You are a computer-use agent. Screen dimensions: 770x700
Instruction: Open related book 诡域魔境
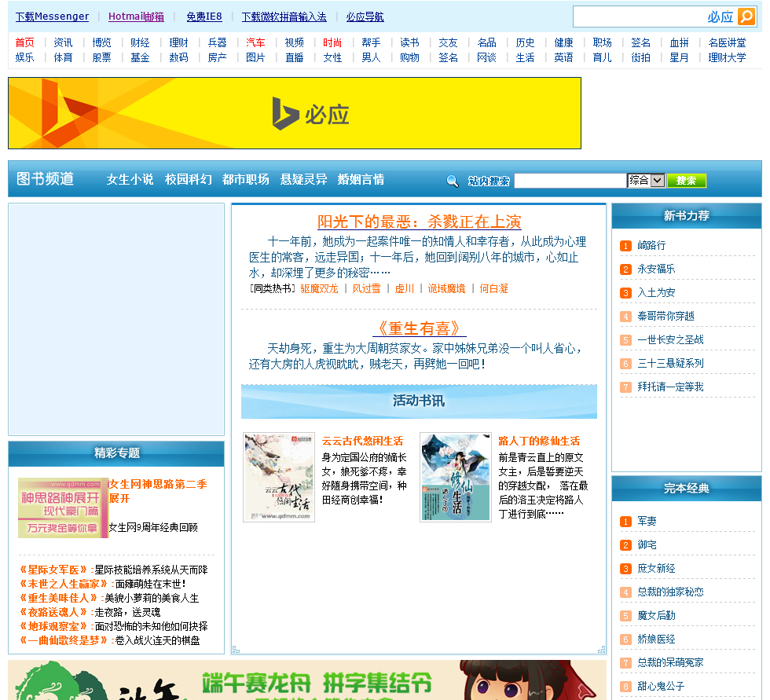click(446, 288)
